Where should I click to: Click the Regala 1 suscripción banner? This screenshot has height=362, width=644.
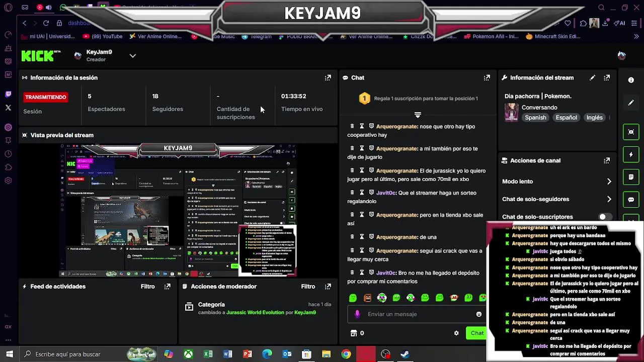418,99
